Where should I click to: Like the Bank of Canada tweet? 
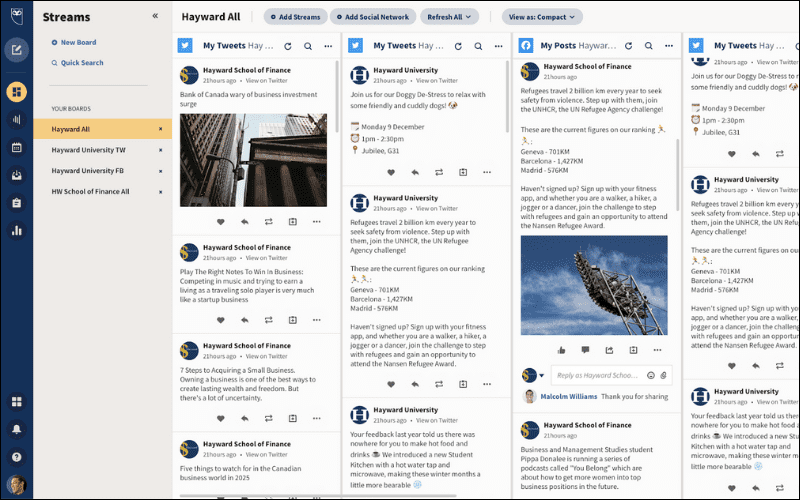coord(220,221)
